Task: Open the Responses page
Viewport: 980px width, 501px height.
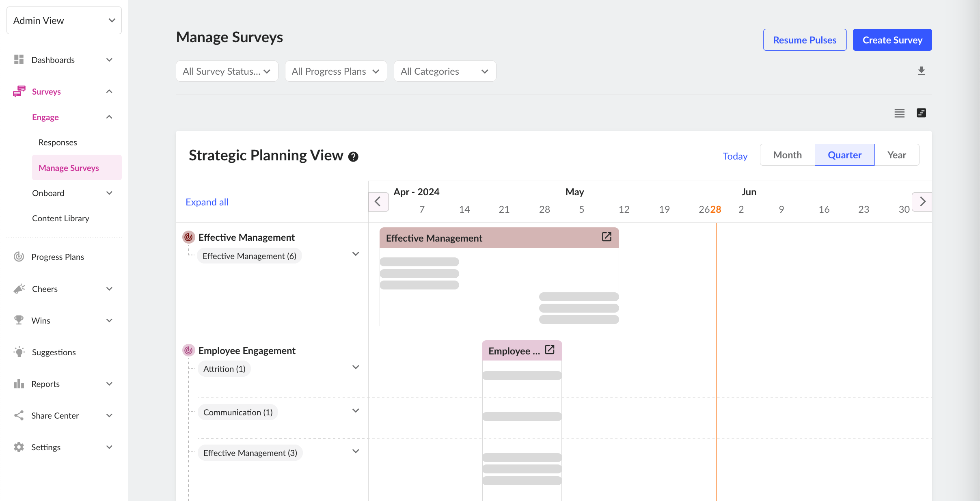Action: coord(58,142)
